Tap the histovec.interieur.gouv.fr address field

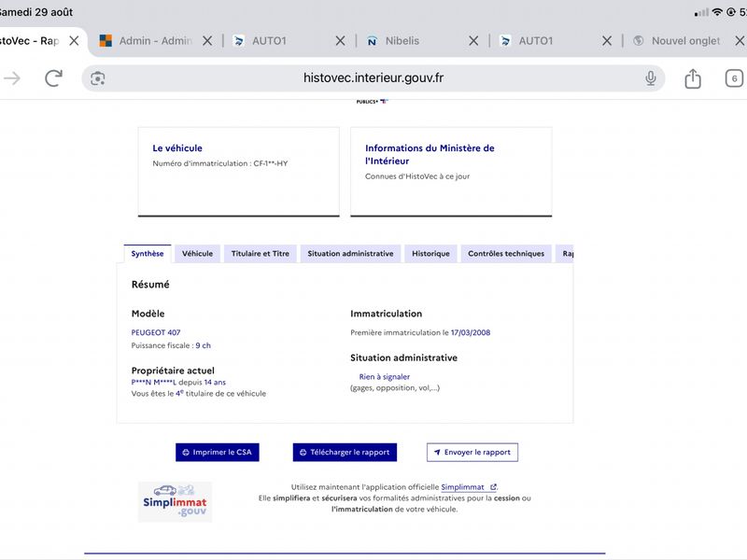coord(373,78)
